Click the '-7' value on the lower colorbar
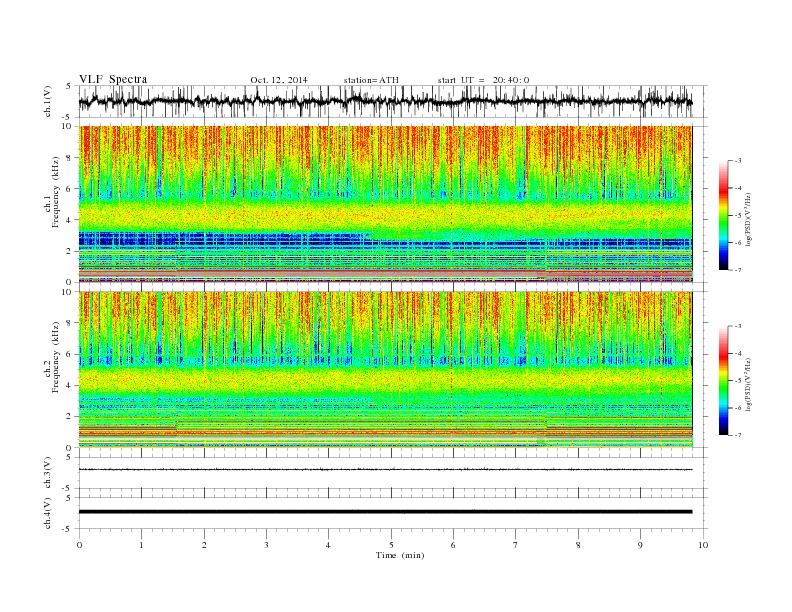Image resolution: width=792 pixels, height=612 pixels. coord(737,435)
